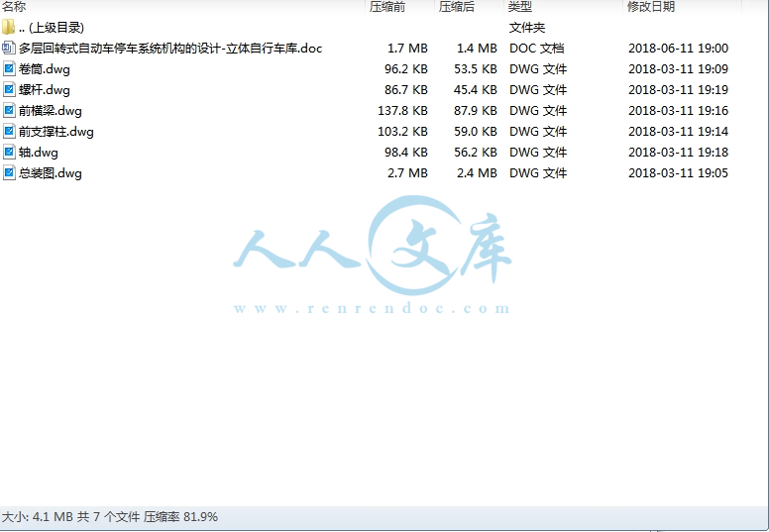Select the file name 轴.dwg
Viewport: 769px width, 532px height.
pyautogui.click(x=39, y=153)
